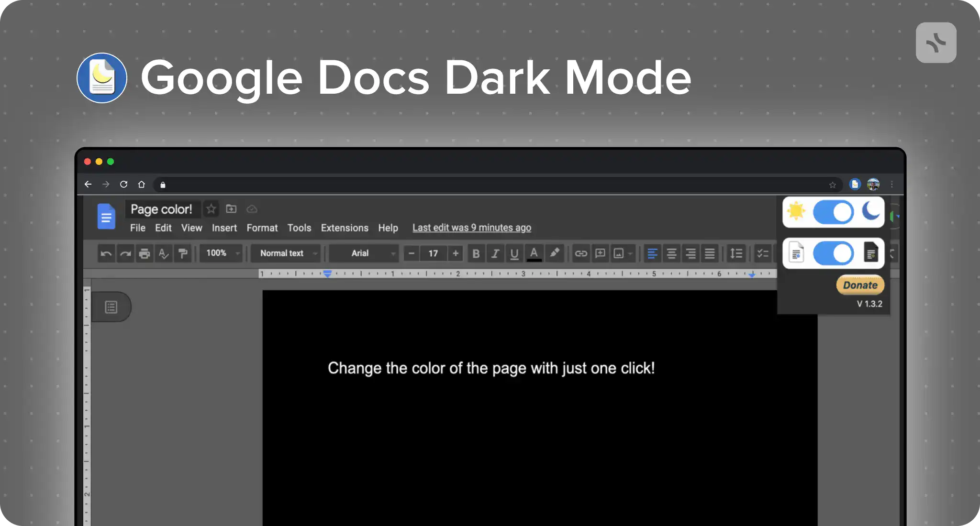
Task: Open the Format menu
Action: coord(262,227)
